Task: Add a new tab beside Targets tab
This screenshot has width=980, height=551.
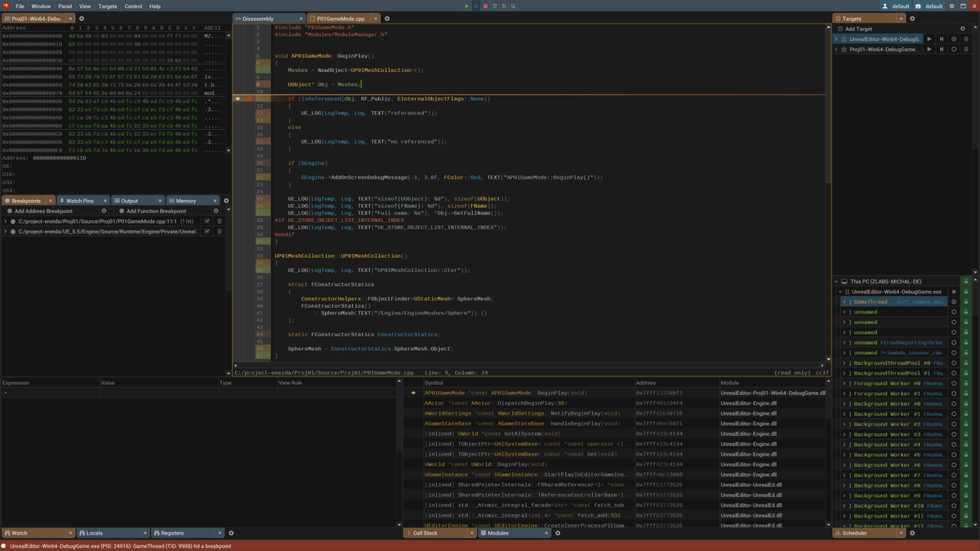Action: tap(912, 18)
